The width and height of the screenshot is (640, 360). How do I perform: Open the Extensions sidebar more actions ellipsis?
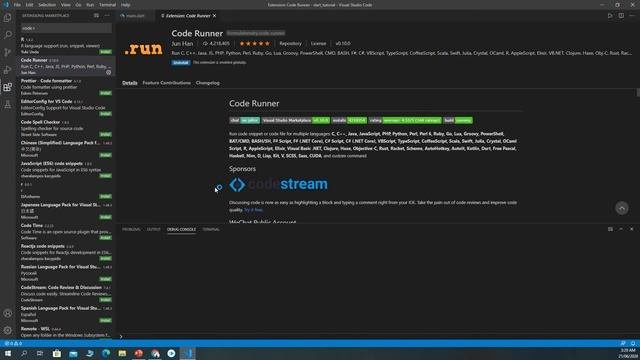click(x=107, y=16)
